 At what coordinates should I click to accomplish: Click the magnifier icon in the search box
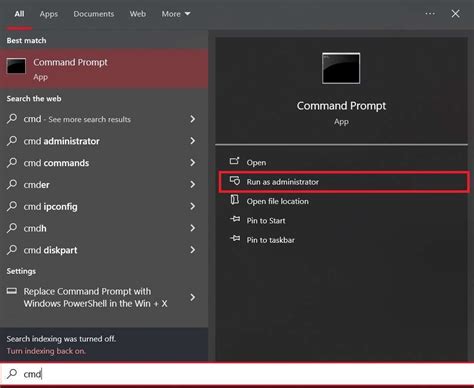pos(12,373)
